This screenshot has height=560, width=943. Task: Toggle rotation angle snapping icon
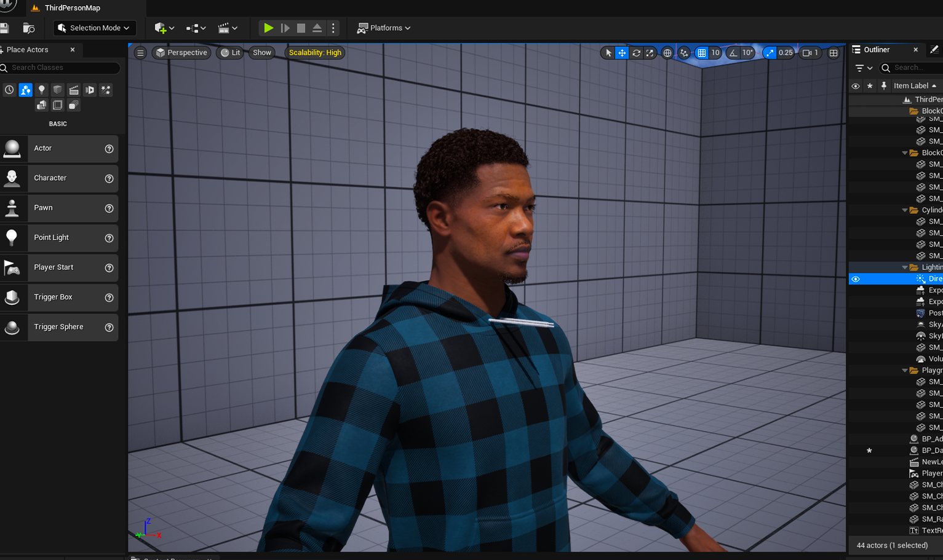pyautogui.click(x=733, y=53)
